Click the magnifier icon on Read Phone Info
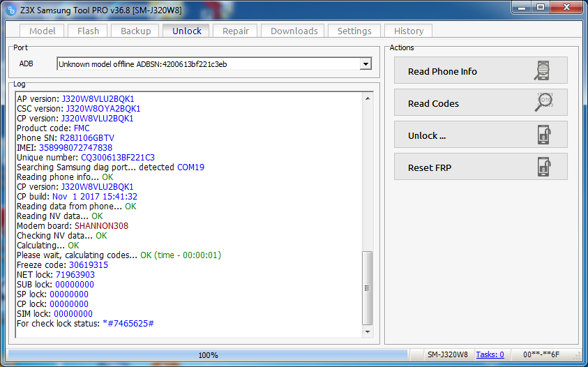The image size is (588, 367). 542,70
